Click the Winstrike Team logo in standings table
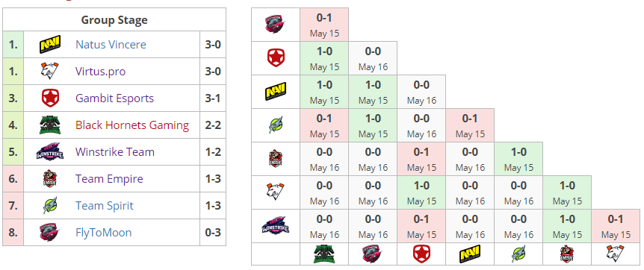This screenshot has width=644, height=270. (x=50, y=152)
